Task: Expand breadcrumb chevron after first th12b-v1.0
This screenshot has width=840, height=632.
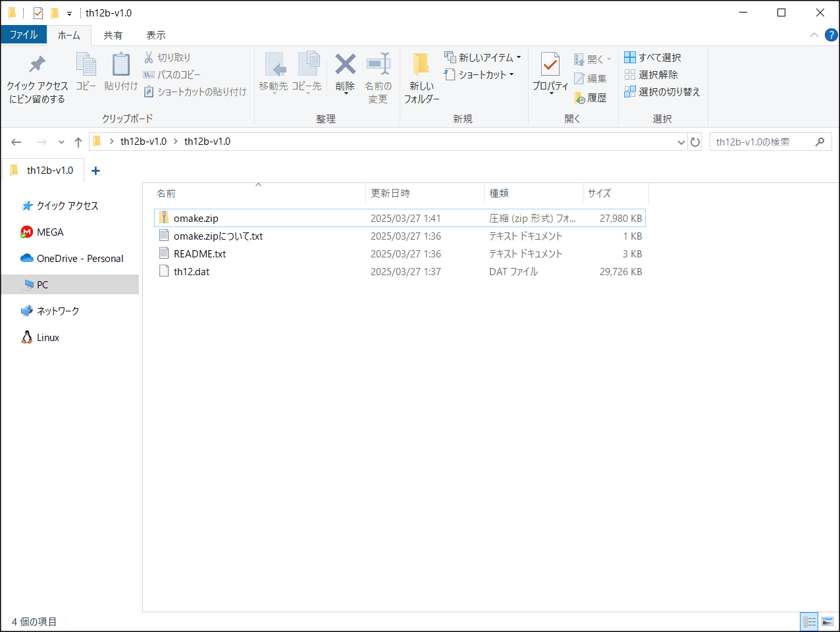Action: (x=176, y=142)
